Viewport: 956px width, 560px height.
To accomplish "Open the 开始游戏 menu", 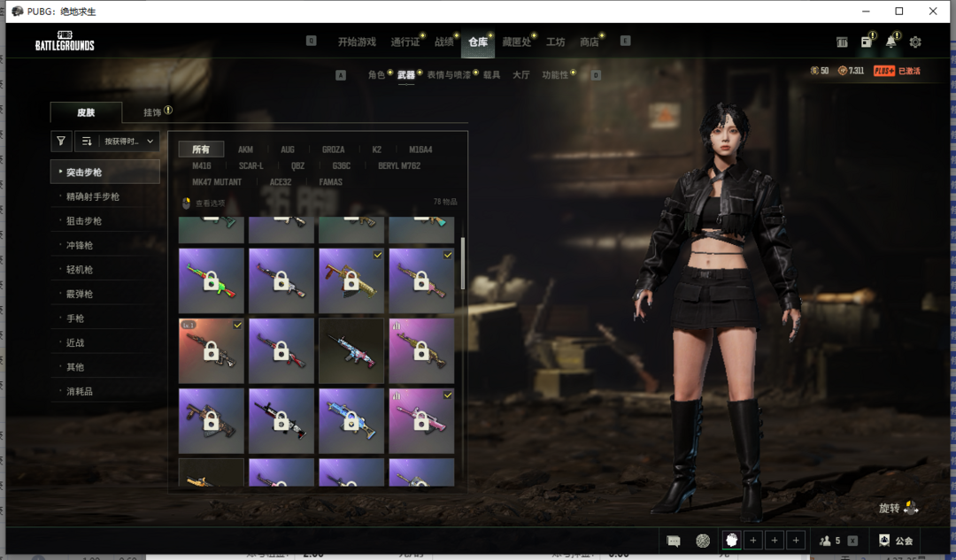I will pyautogui.click(x=357, y=42).
